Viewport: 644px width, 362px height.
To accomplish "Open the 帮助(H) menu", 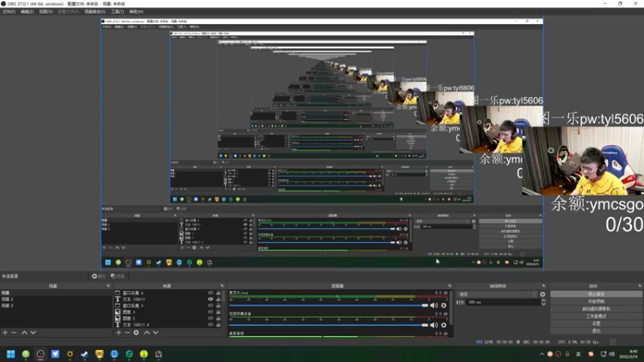I will click(136, 11).
